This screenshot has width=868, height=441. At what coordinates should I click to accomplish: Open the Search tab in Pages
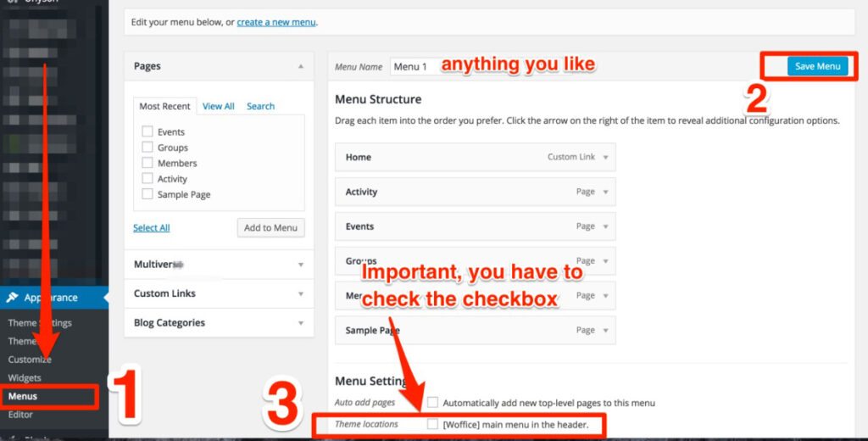(260, 106)
